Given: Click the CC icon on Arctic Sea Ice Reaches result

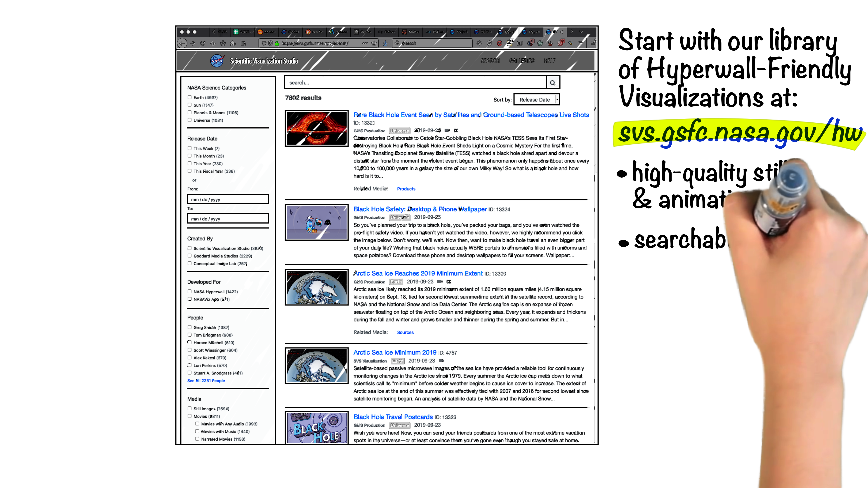Looking at the screenshot, I should pyautogui.click(x=449, y=282).
